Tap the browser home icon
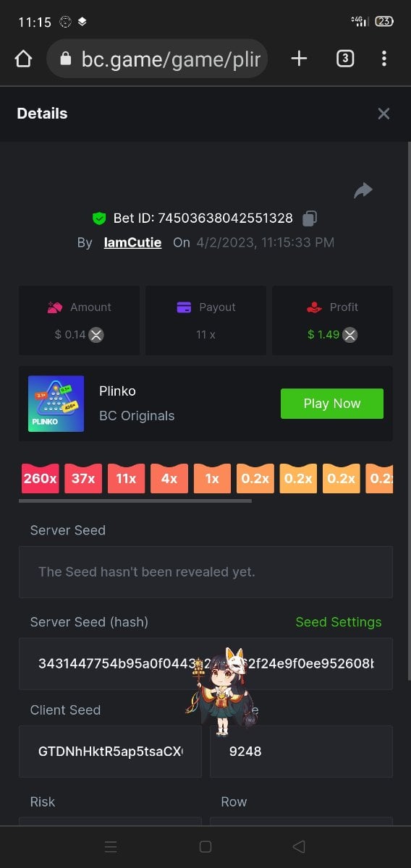The width and height of the screenshot is (411, 868). coord(23,59)
